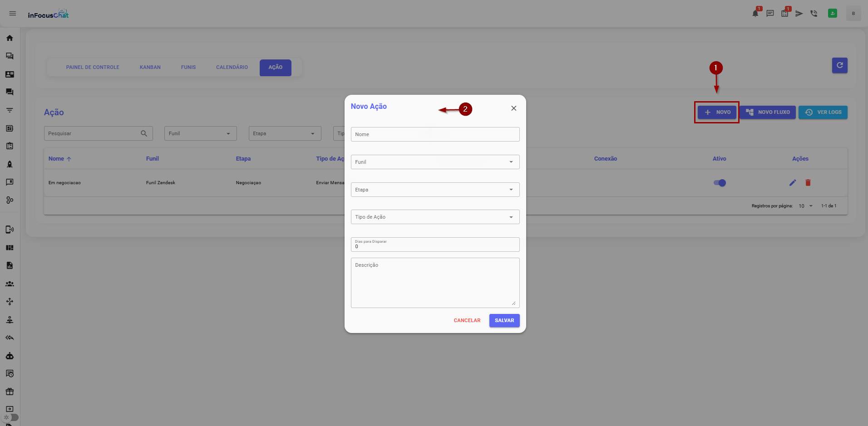
Task: Toggle the dark mode switch
Action: pos(11,417)
